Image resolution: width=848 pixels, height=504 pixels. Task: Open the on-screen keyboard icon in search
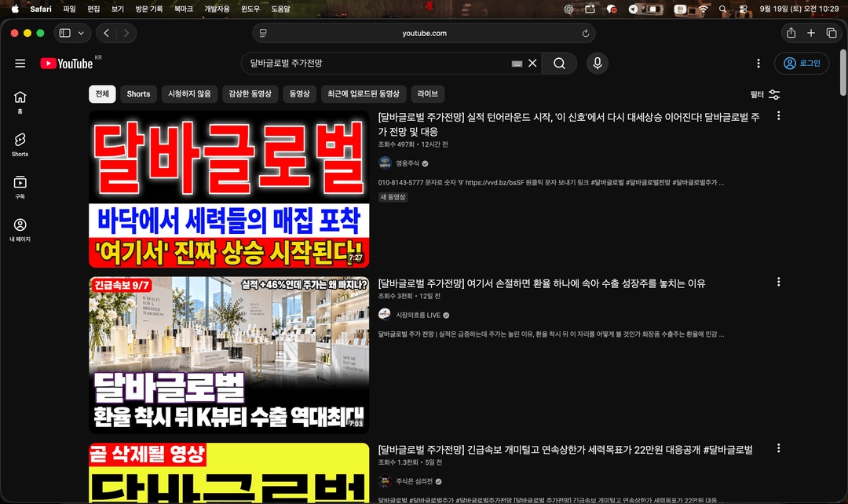pyautogui.click(x=517, y=64)
